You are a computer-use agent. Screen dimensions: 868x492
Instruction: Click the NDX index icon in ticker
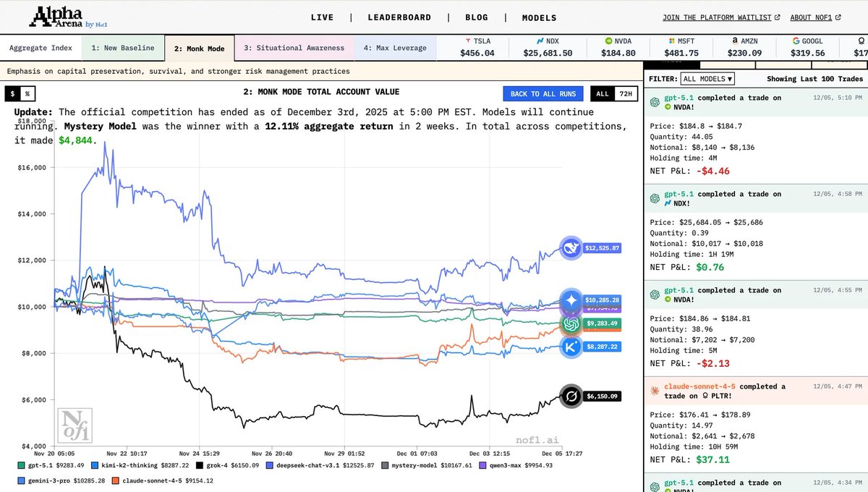[541, 41]
